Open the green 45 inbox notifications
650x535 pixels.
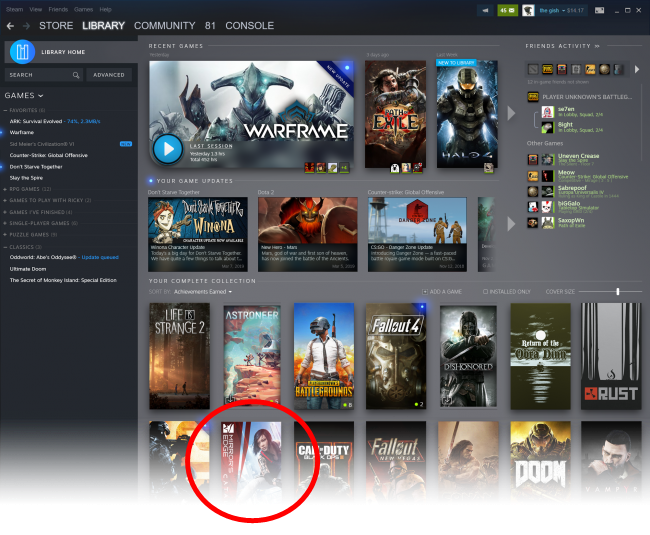507,10
